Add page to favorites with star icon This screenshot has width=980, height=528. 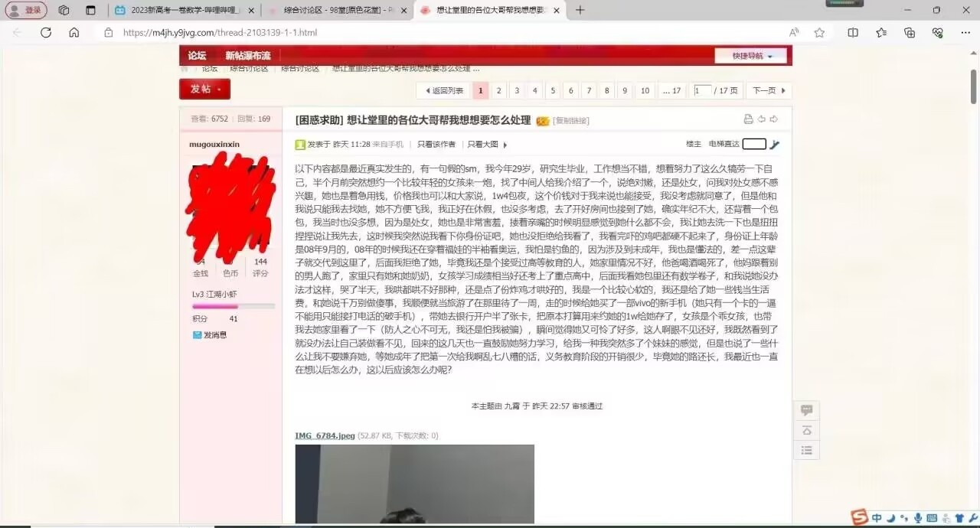(x=820, y=33)
